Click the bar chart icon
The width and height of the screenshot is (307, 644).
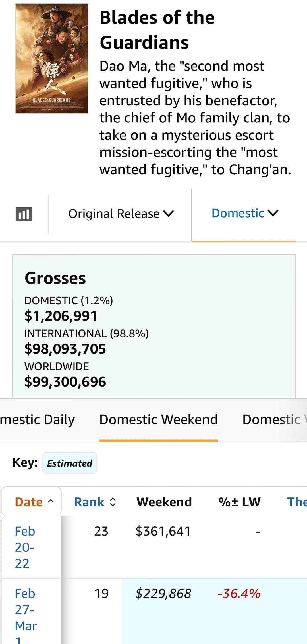tap(24, 214)
